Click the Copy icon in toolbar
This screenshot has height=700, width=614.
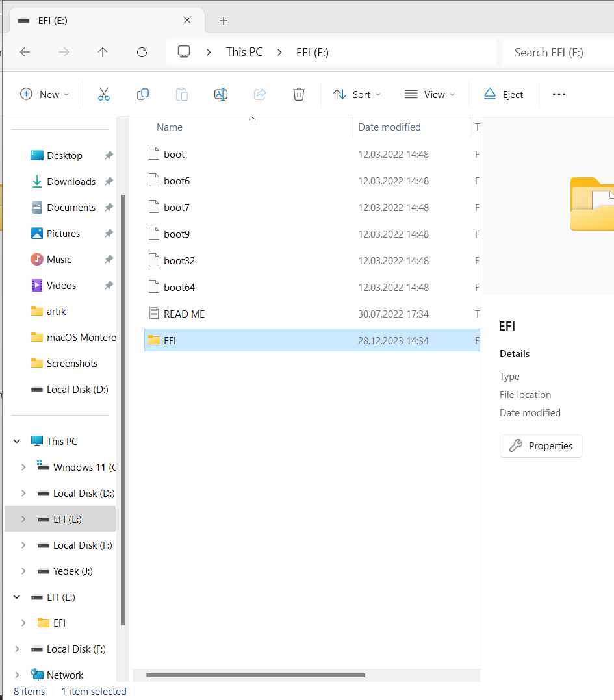143,94
